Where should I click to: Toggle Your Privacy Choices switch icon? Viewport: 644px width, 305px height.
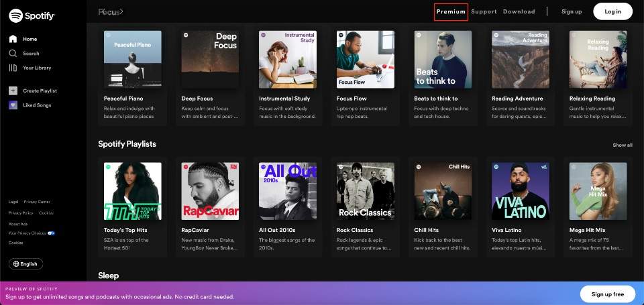[52, 233]
